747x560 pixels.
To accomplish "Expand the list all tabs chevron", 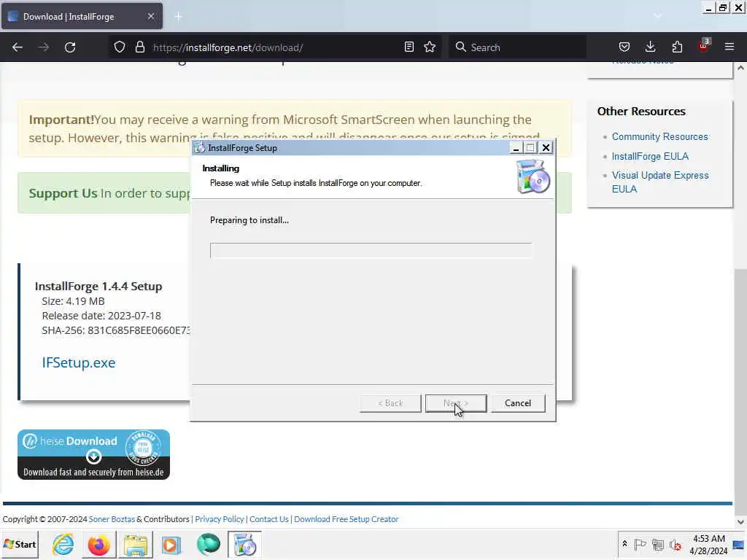I will coord(657,16).
